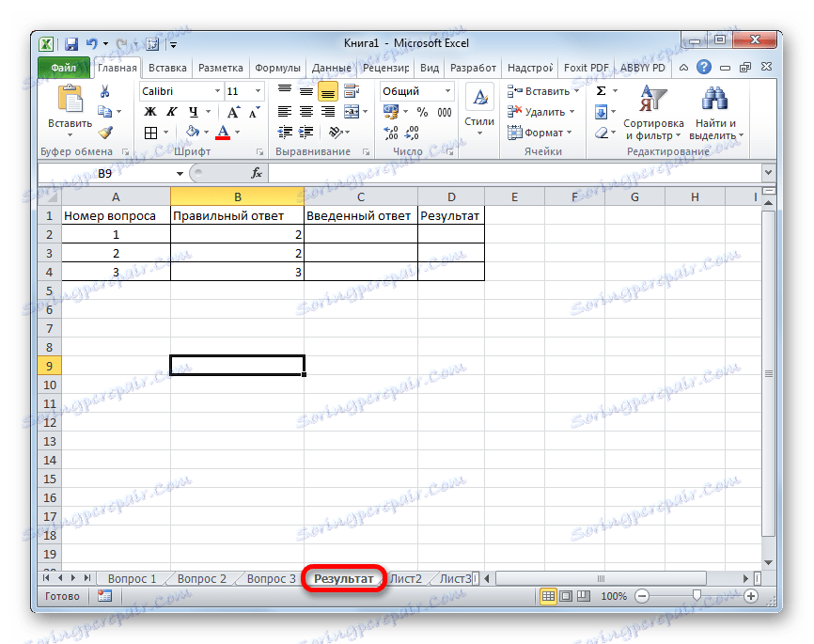Open the Общий number format dropdown
The width and height of the screenshot is (814, 644).
[448, 91]
